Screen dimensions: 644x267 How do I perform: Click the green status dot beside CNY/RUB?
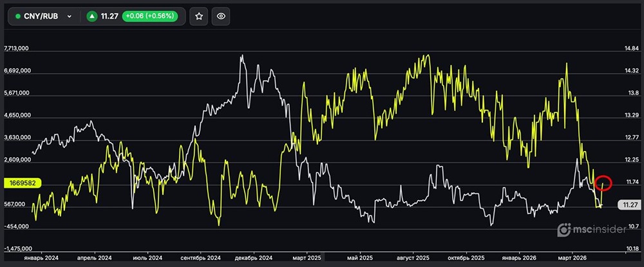[x=17, y=17]
